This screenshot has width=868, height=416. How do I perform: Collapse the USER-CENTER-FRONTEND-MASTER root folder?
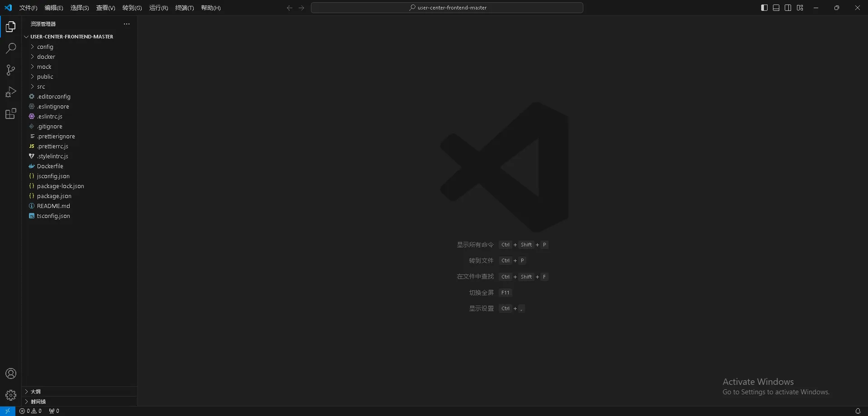pos(80,37)
